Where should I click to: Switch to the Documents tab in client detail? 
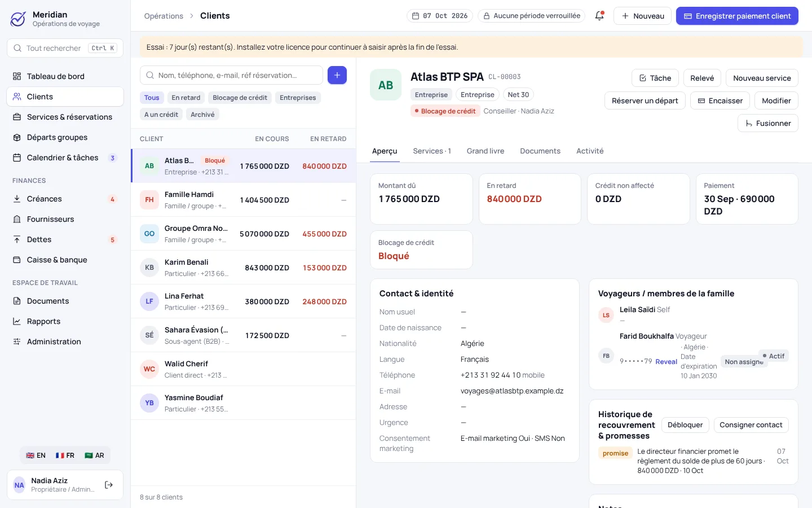pyautogui.click(x=540, y=151)
